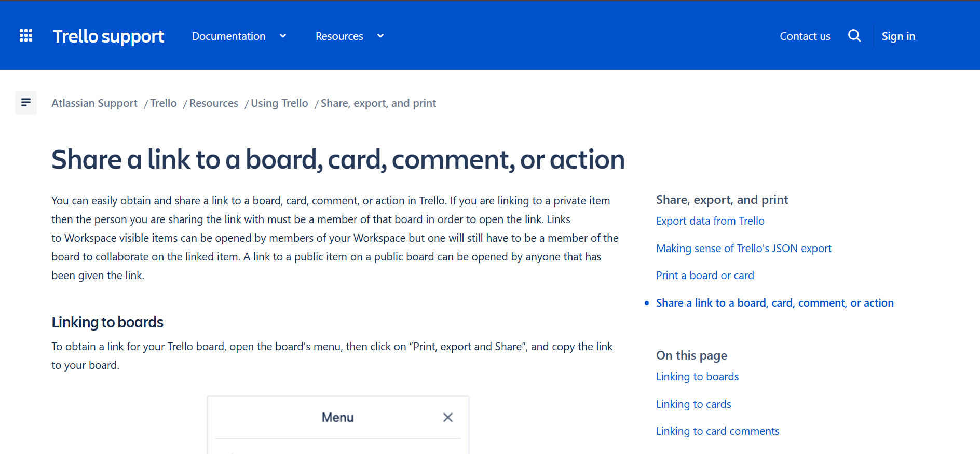The height and width of the screenshot is (454, 980).
Task: Close the Menu panel with X icon
Action: point(448,417)
